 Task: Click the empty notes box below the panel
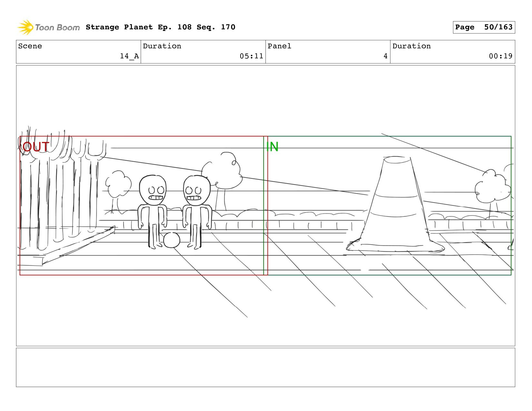(x=266, y=367)
